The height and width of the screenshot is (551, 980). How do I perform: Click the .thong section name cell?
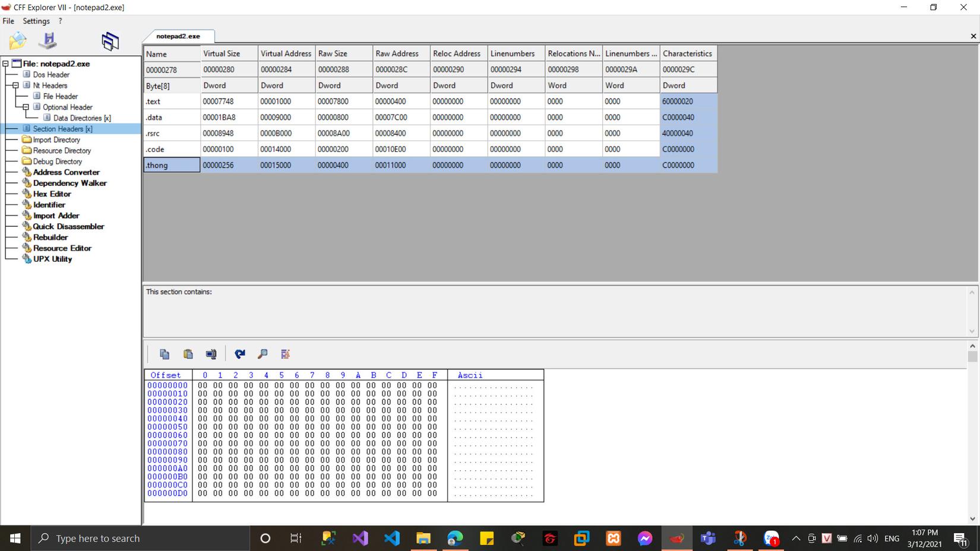pyautogui.click(x=172, y=165)
